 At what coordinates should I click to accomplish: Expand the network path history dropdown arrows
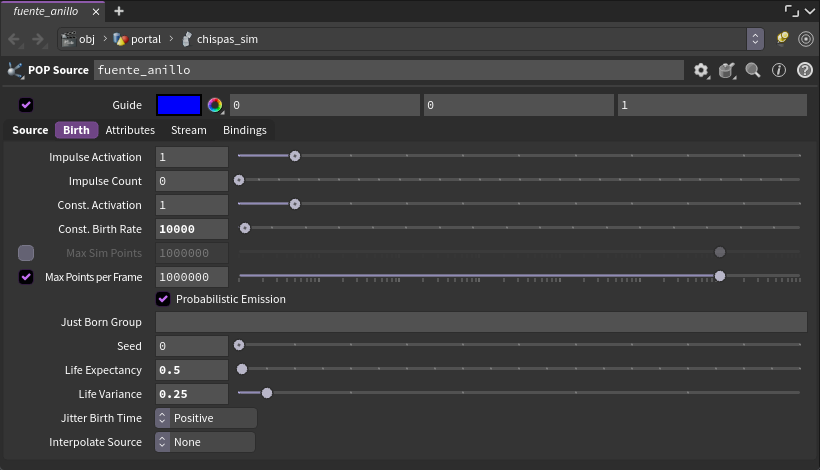pyautogui.click(x=755, y=39)
